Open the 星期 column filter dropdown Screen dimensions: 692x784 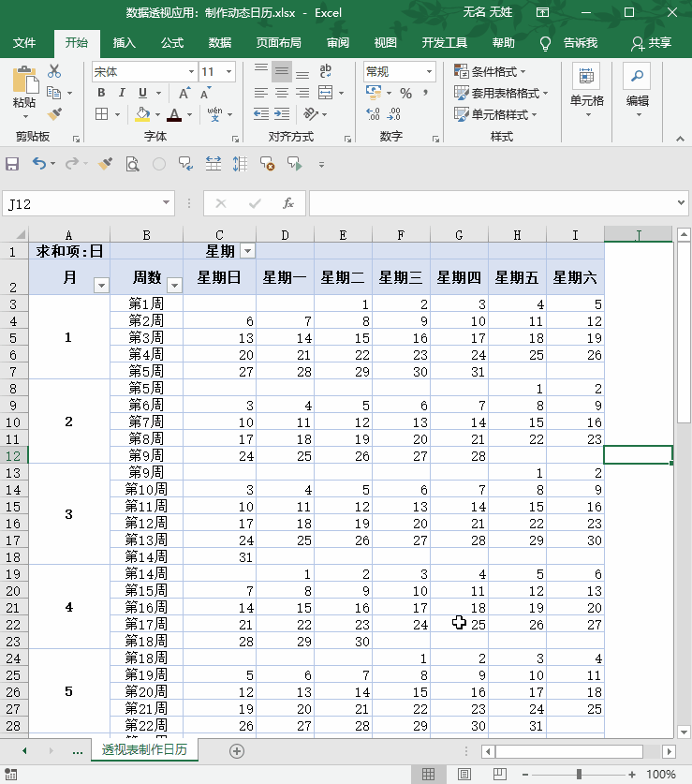click(x=247, y=251)
